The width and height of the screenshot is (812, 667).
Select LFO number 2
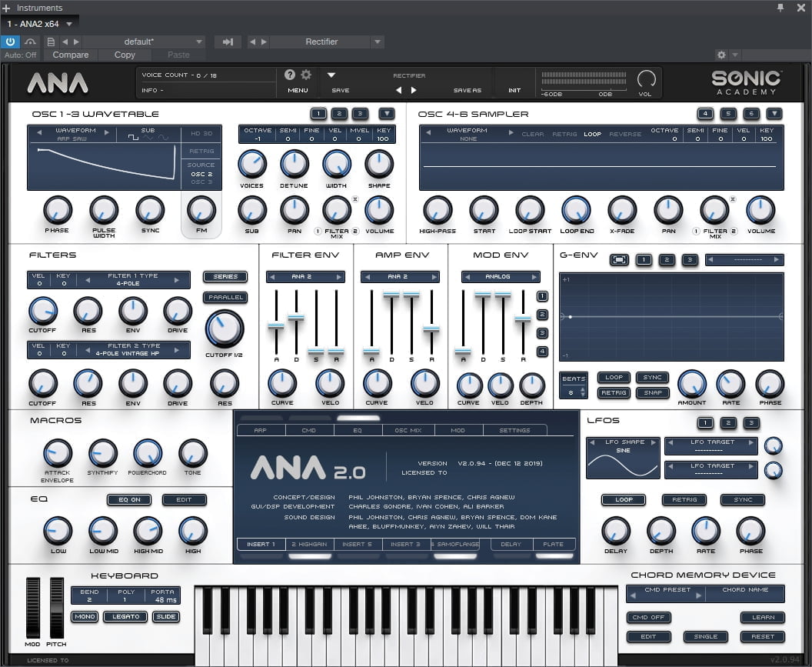click(x=728, y=423)
